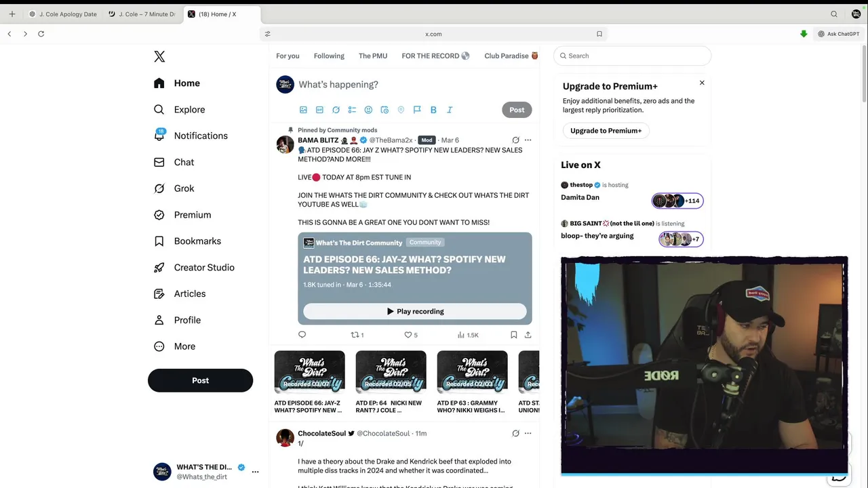868x488 pixels.
Task: Click the Search input field
Action: coord(632,56)
